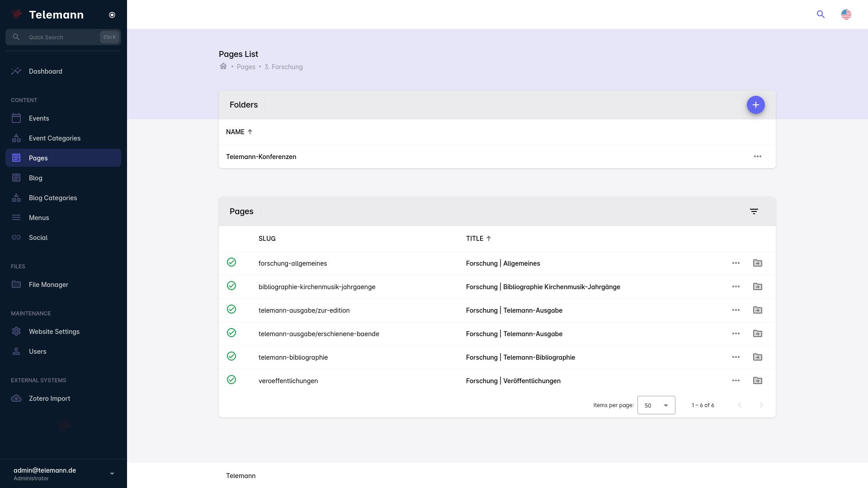This screenshot has height=488, width=868.
Task: Click the Pages breadcrumb link
Action: click(246, 67)
